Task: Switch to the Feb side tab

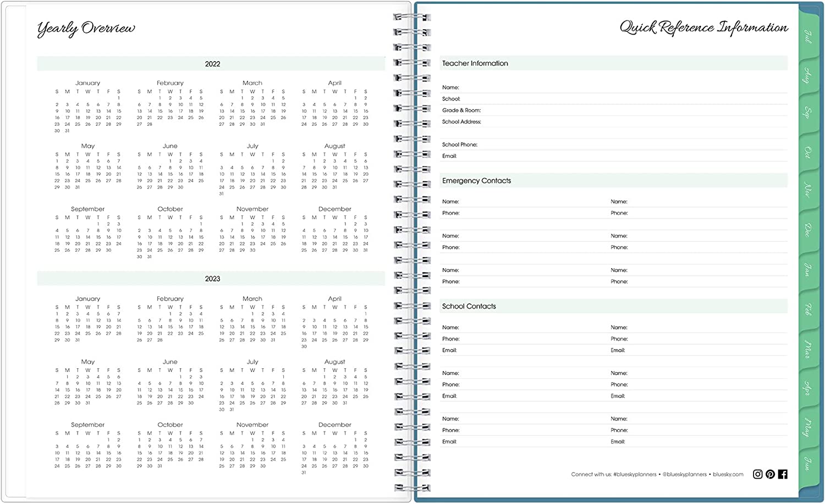Action: 808,309
